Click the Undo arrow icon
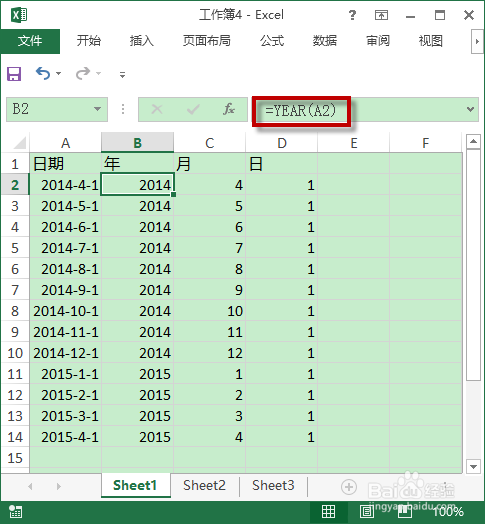This screenshot has width=485, height=524. pos(43,73)
